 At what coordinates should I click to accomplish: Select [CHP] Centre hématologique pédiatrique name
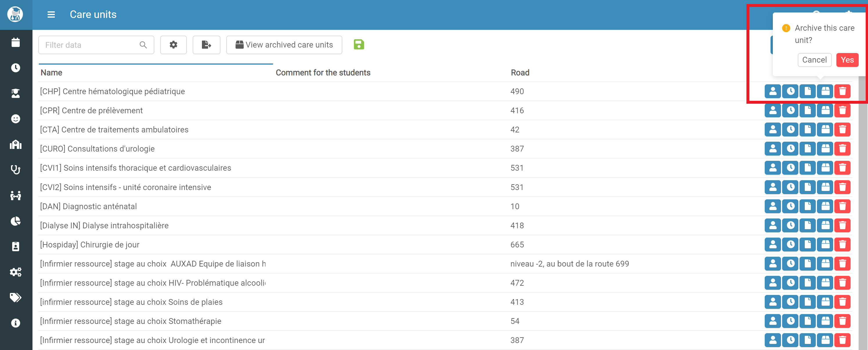pyautogui.click(x=112, y=92)
